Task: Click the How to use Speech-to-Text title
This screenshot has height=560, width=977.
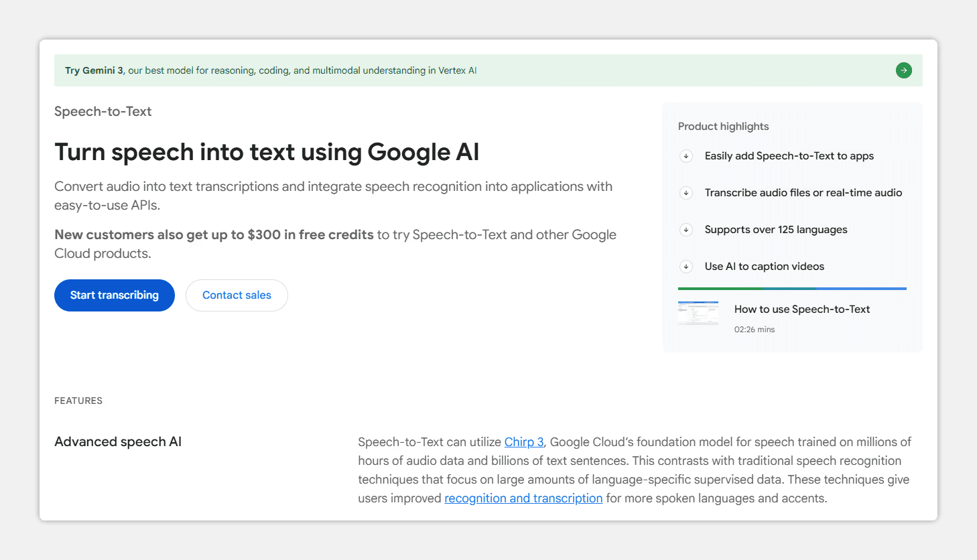Action: click(x=802, y=309)
